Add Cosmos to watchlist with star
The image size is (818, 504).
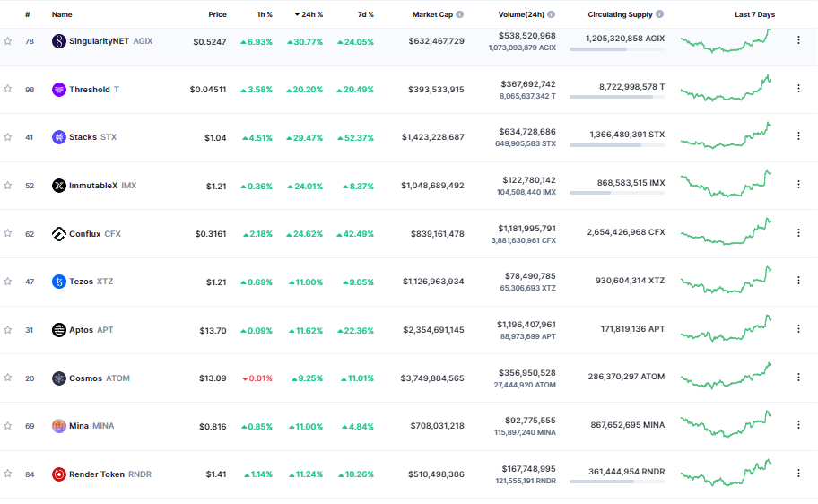[x=8, y=378]
